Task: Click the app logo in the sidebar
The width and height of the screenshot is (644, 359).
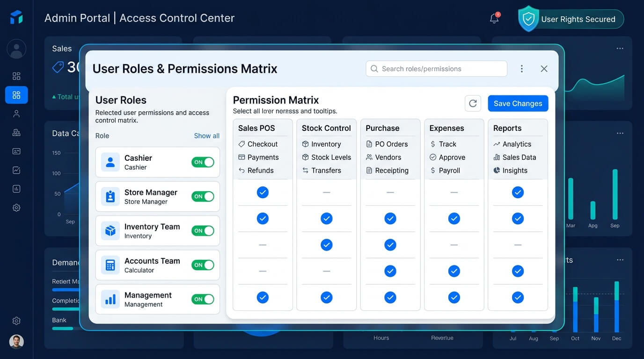Action: coord(16,17)
